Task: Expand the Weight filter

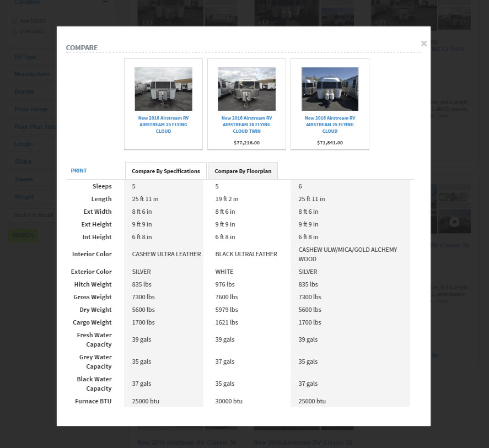Action: [24, 197]
